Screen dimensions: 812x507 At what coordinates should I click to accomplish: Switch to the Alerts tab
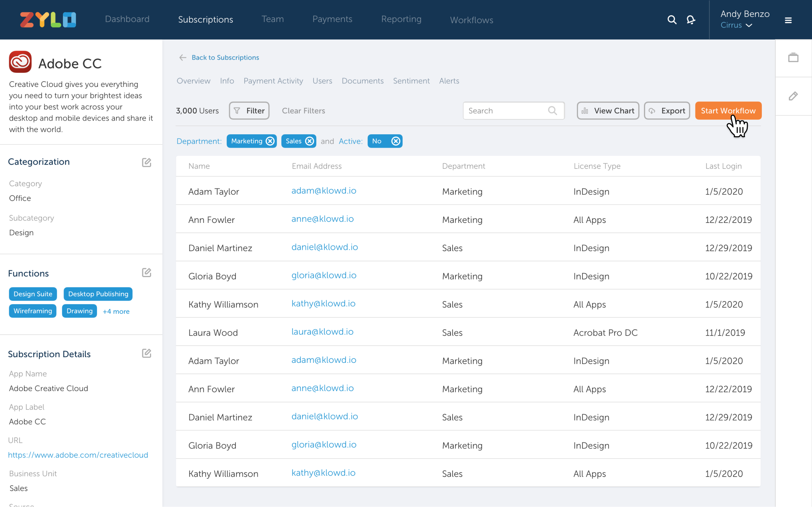click(x=449, y=81)
